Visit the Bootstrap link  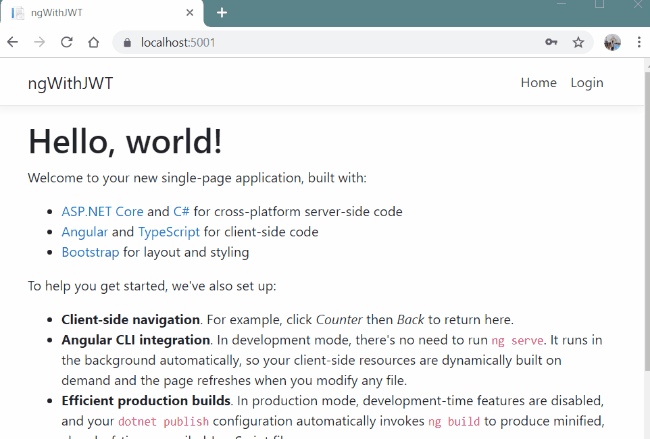coord(90,252)
